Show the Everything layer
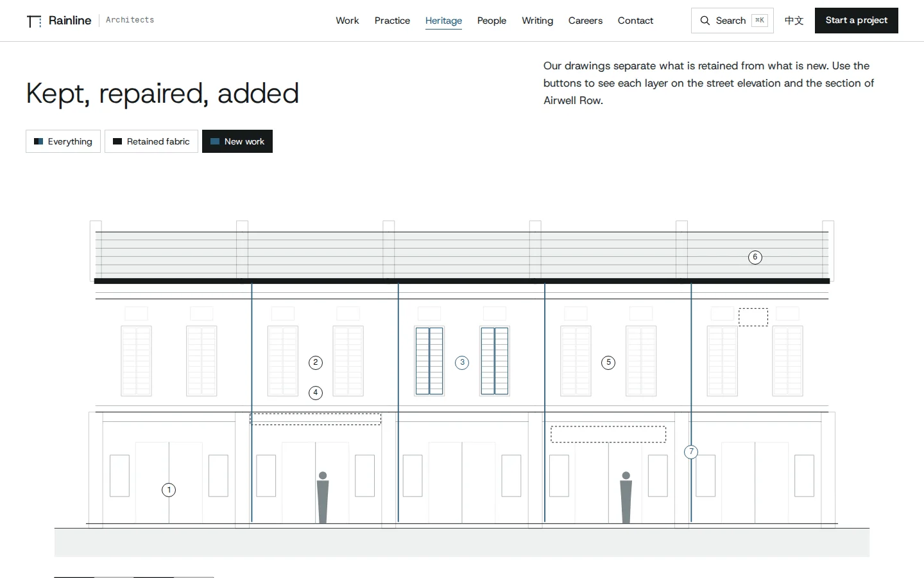 coord(63,141)
